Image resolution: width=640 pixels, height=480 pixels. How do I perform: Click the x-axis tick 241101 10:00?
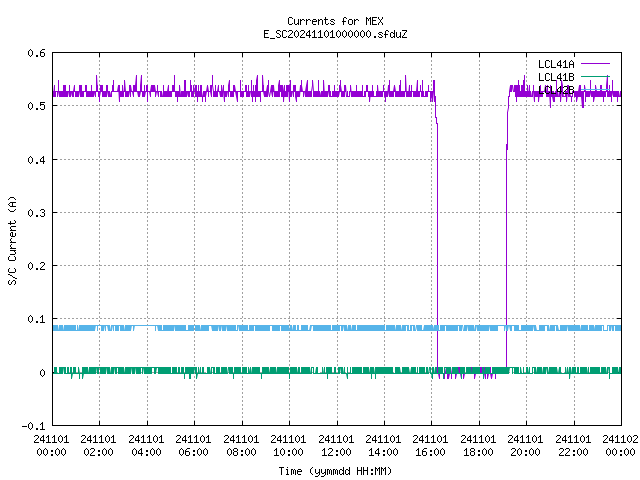pyautogui.click(x=288, y=446)
